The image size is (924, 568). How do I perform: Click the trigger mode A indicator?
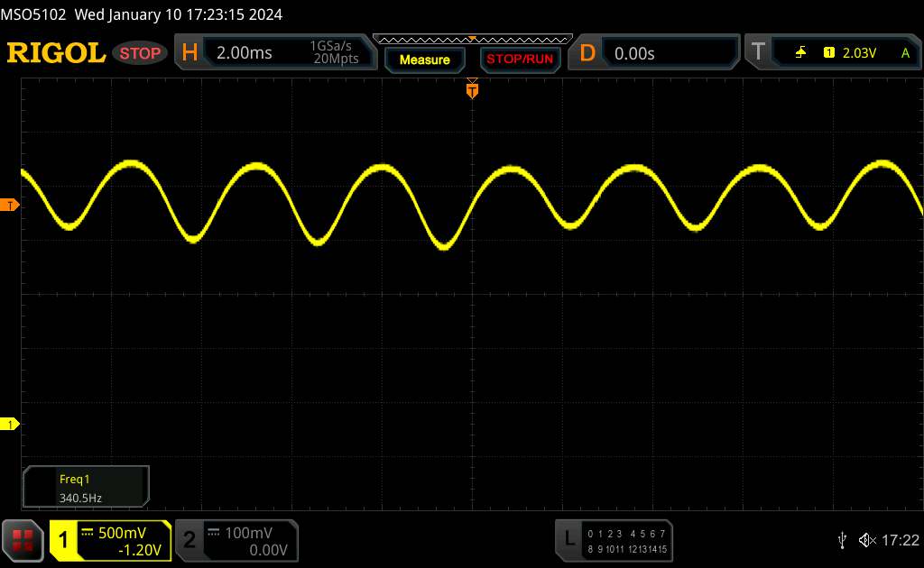pyautogui.click(x=905, y=53)
